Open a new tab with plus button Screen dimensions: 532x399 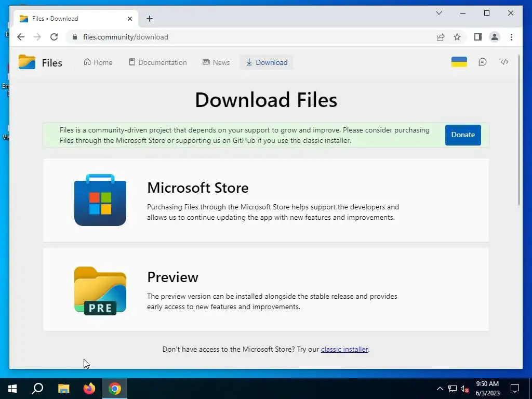150,19
